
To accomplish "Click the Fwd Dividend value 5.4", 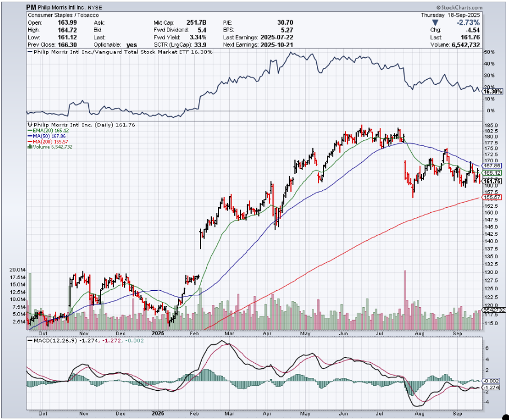I will 202,30.
